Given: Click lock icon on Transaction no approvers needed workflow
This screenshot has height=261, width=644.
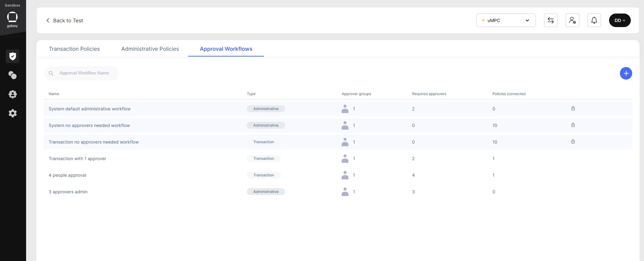Looking at the screenshot, I should tap(573, 142).
